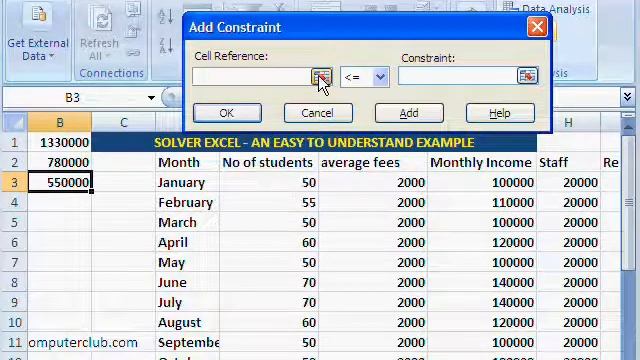
Task: Select the August cell
Action: tap(187, 322)
